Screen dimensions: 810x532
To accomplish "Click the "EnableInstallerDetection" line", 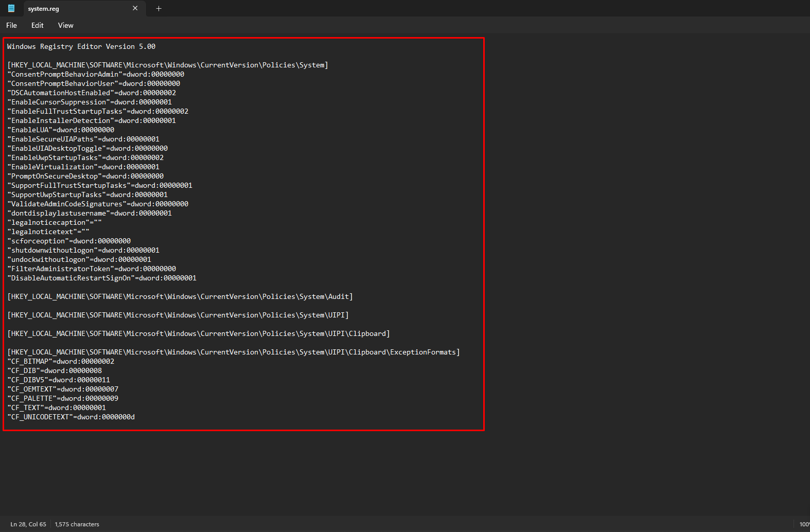I will pos(92,120).
